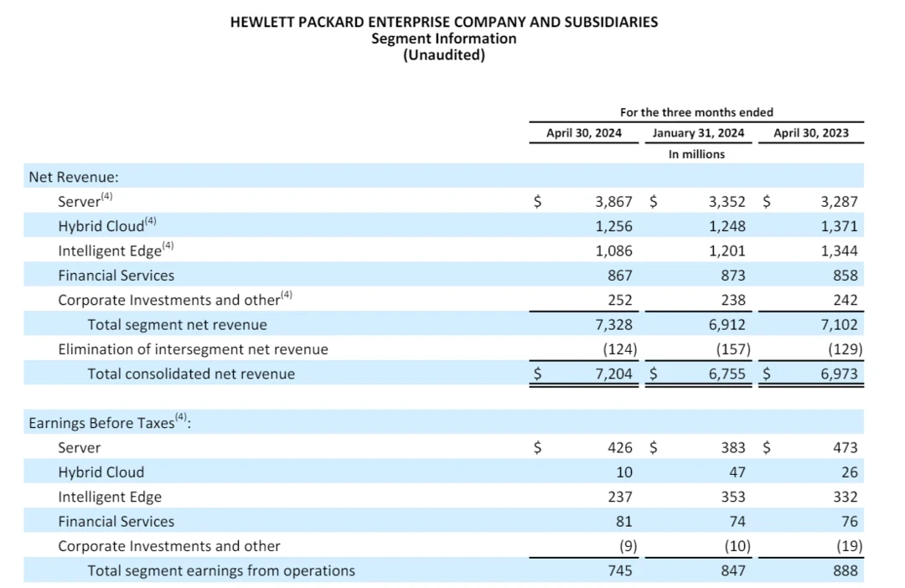Image resolution: width=905 pixels, height=588 pixels.
Task: Click the "Earnings Before Taxes" section heading
Action: click(x=109, y=422)
